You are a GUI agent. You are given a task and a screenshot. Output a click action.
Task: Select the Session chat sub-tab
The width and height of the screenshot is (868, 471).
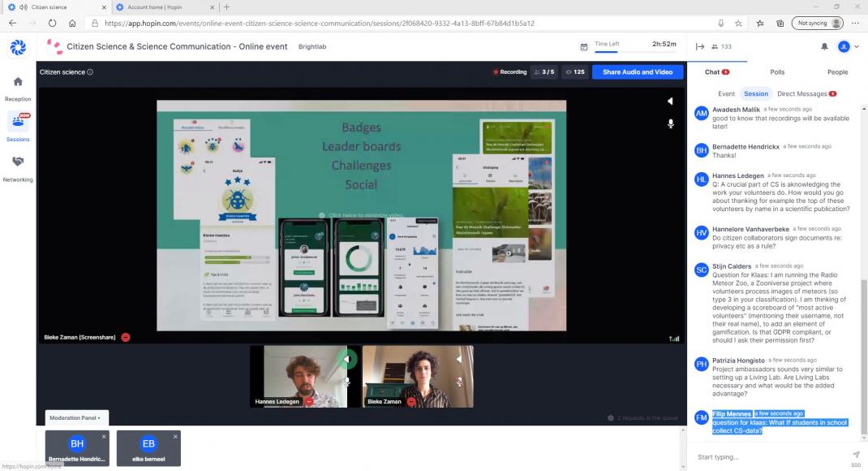(755, 93)
